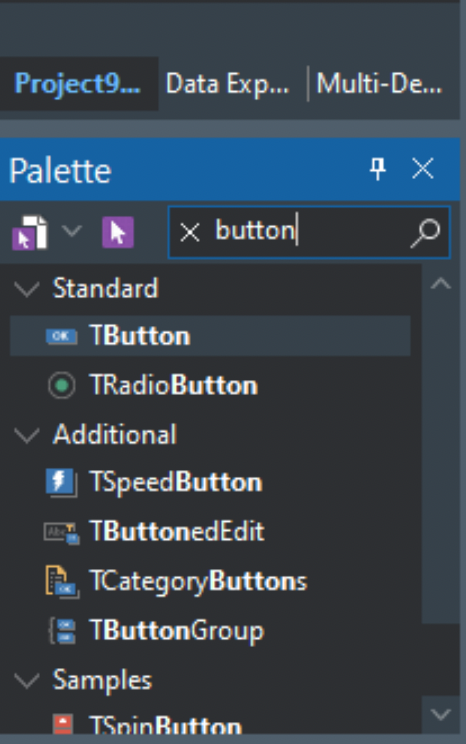Collapse the Additional category
The width and height of the screenshot is (466, 744).
coord(27,435)
